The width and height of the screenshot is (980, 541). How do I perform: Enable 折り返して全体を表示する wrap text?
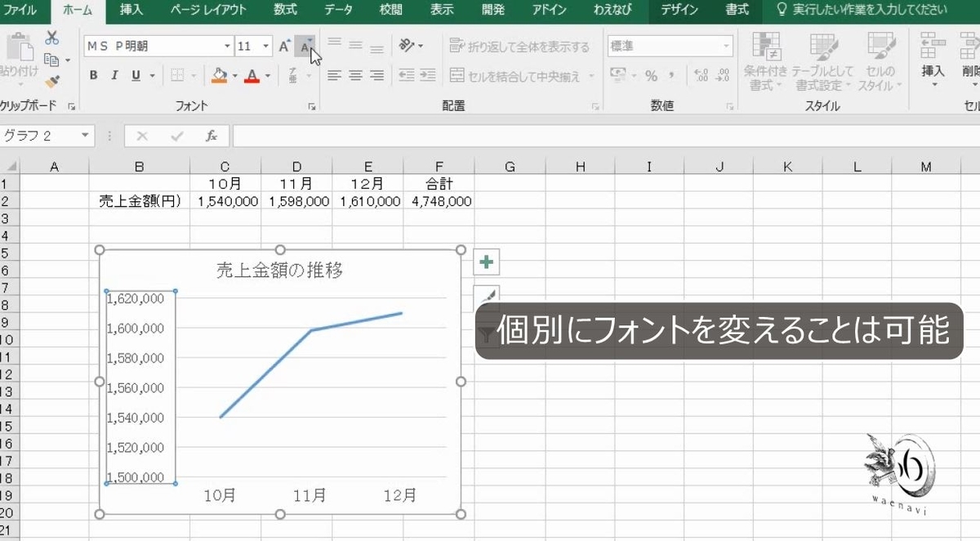tap(518, 47)
